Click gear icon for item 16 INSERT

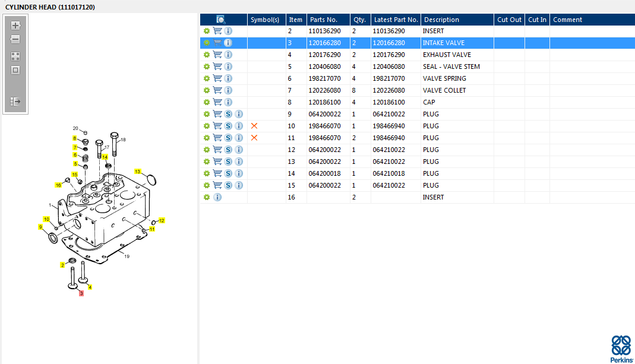[x=207, y=197]
